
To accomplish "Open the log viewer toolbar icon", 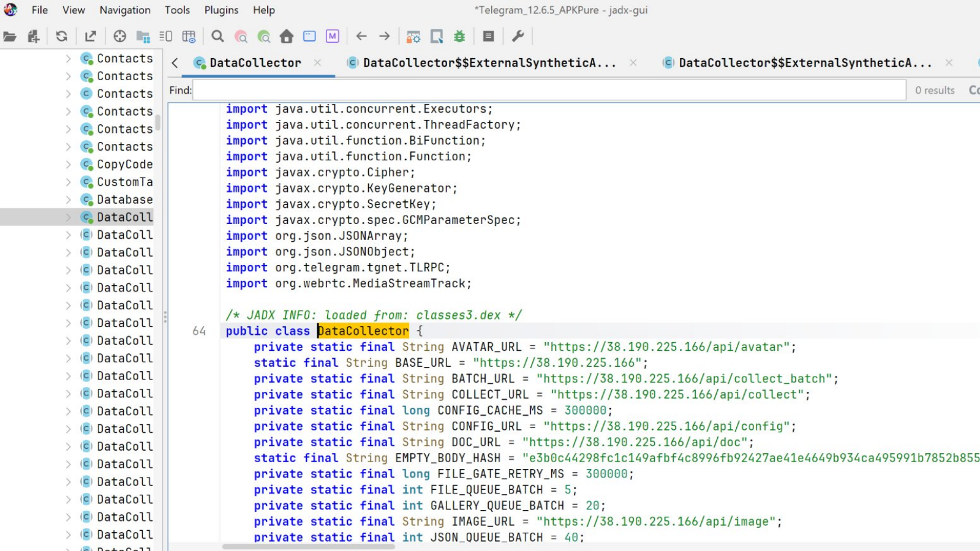I will coord(488,37).
